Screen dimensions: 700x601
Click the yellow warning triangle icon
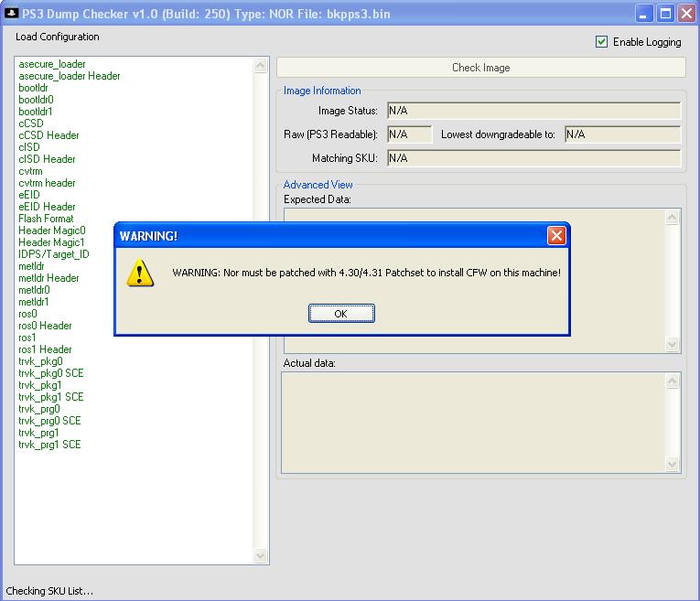140,273
